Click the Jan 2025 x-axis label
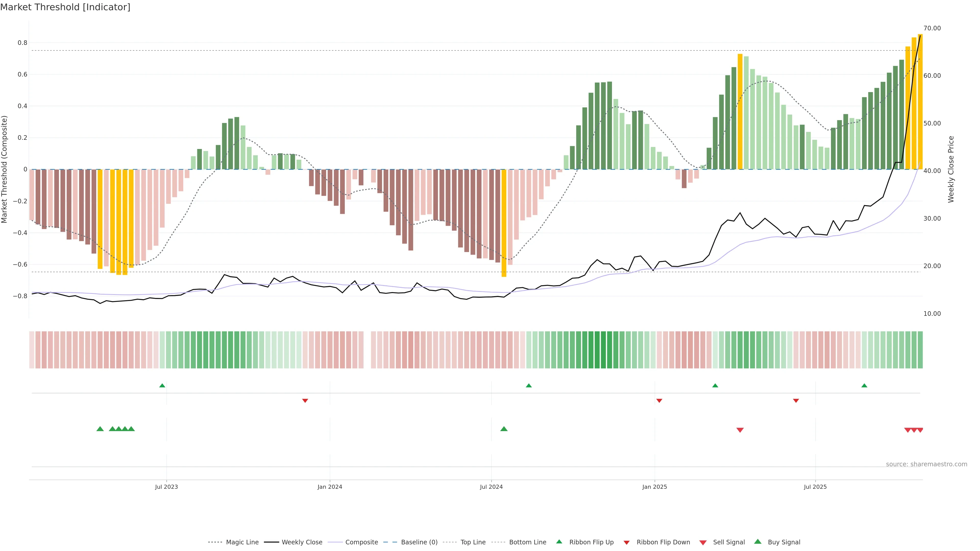980x551 pixels. 654,487
